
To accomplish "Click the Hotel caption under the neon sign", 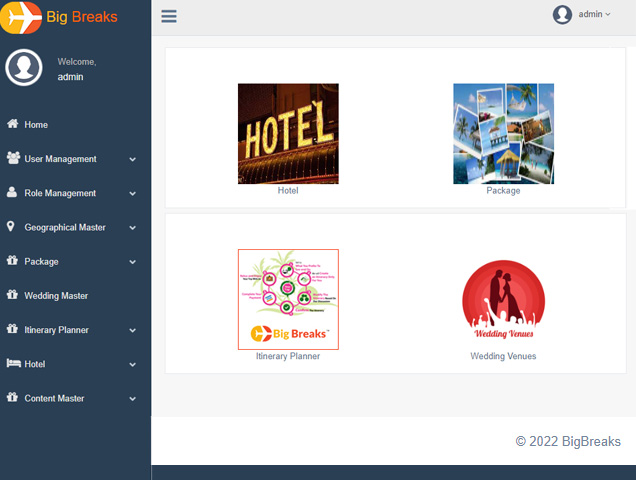I will click(x=288, y=190).
